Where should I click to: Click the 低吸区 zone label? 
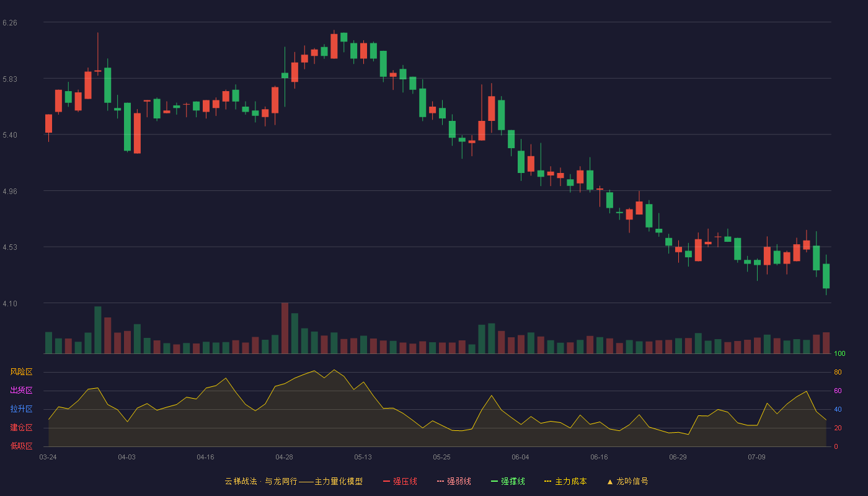21,446
